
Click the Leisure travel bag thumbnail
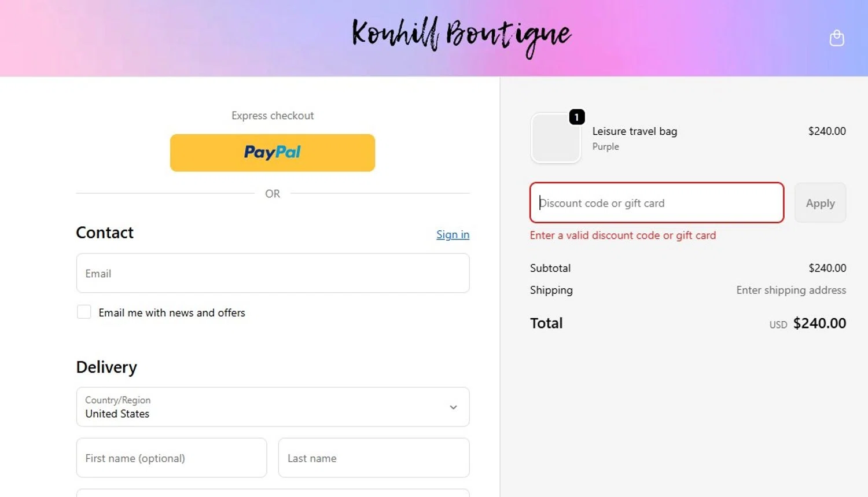[x=556, y=139]
